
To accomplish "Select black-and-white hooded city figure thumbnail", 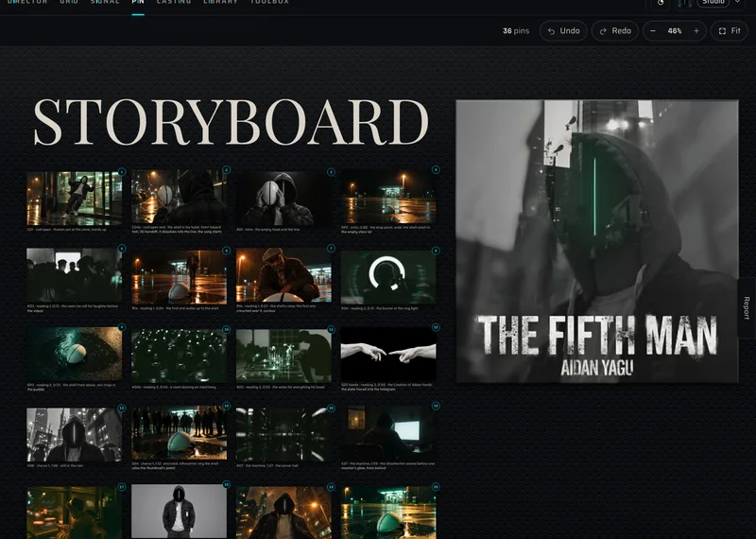I will point(75,434).
